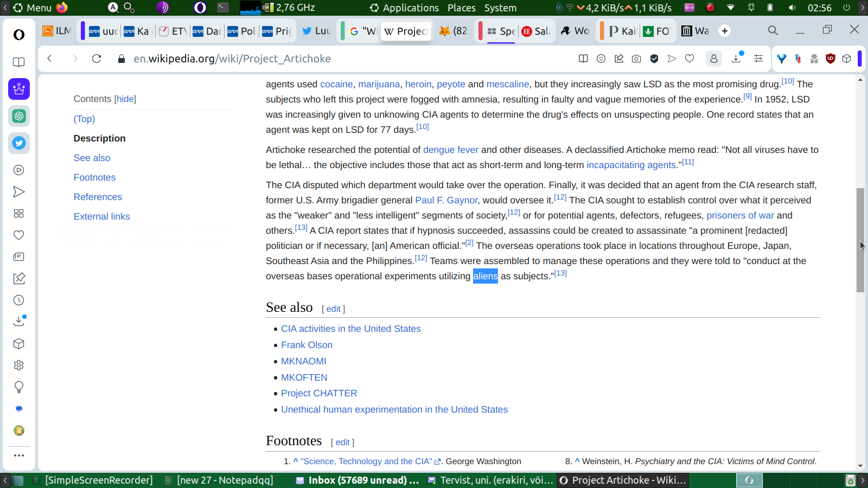Open Extensions cube icon in sidebar

click(x=19, y=344)
